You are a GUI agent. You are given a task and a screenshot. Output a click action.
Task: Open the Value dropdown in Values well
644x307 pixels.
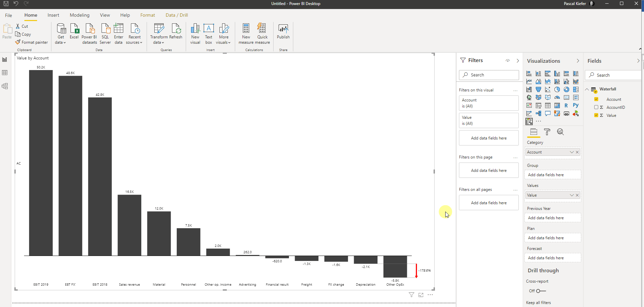pos(572,195)
